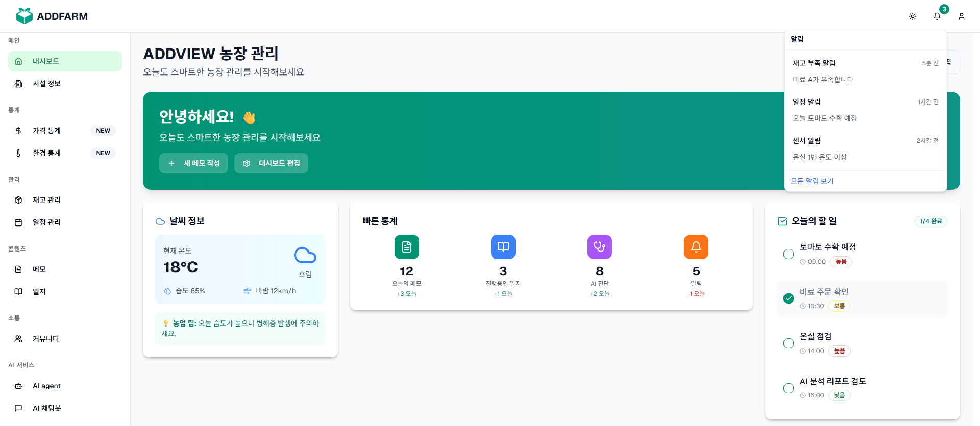Click the NEW badge beside 가격 통계
980x426 pixels.
pyautogui.click(x=103, y=131)
